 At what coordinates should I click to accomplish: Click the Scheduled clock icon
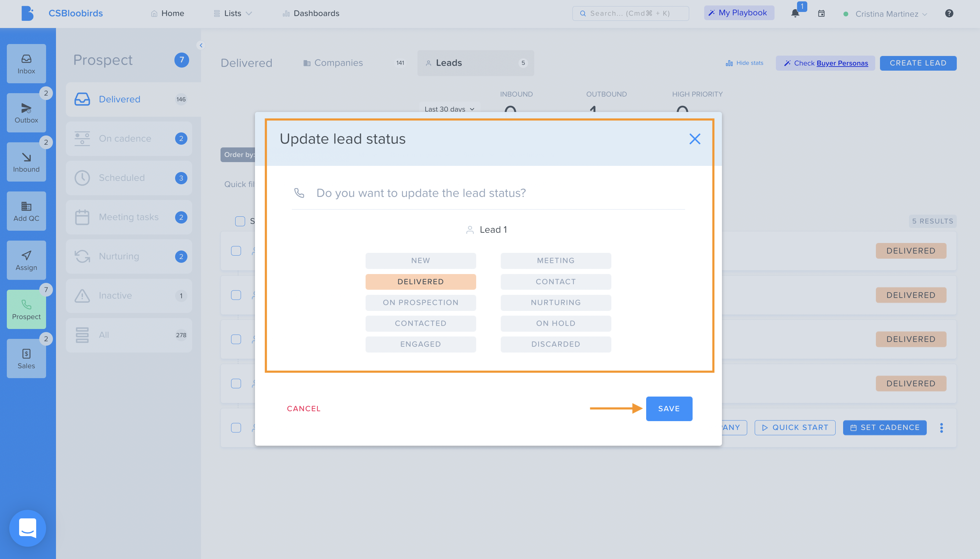point(82,178)
